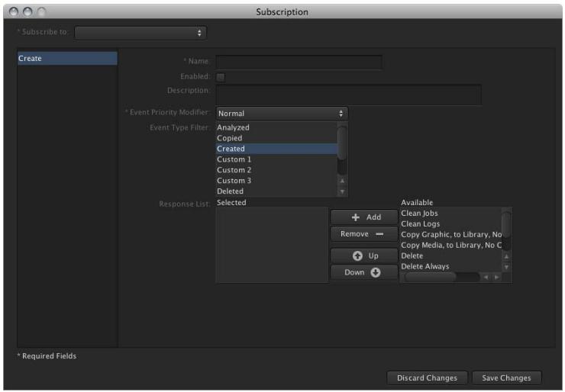Click Available list scroll-down arrow
Image resolution: width=565 pixels, height=392 pixels.
tap(506, 267)
